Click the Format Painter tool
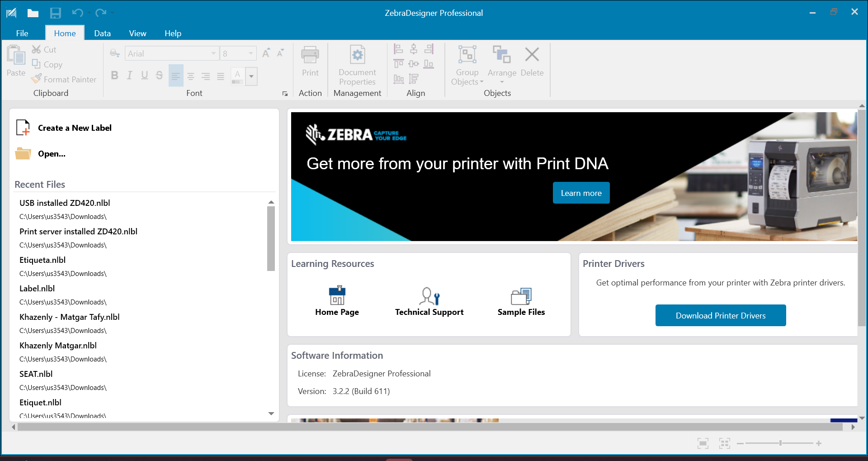This screenshot has width=868, height=461. (x=64, y=79)
